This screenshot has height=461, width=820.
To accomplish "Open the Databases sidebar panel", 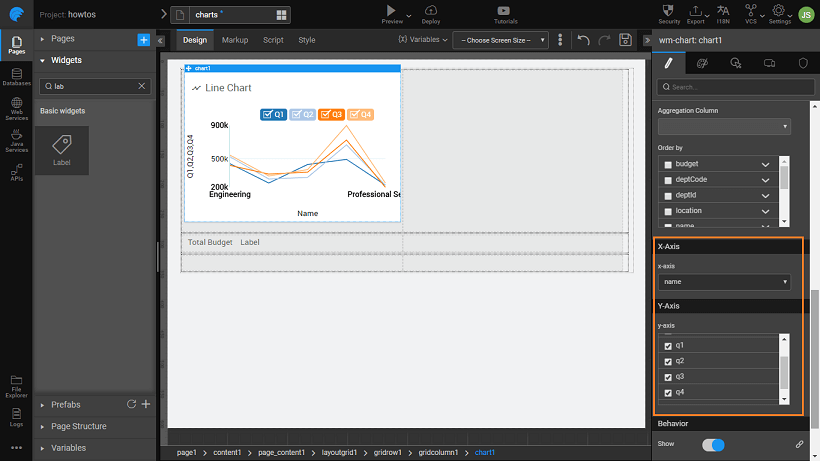I will pos(16,76).
